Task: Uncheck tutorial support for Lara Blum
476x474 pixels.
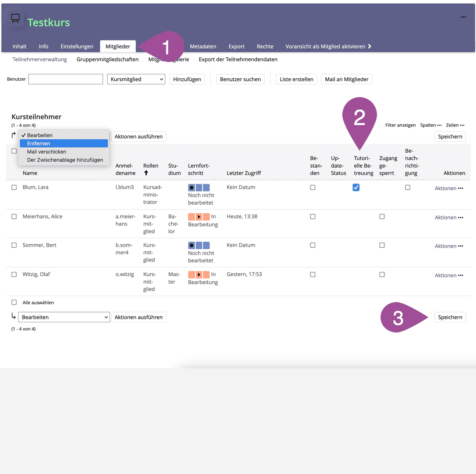Action: (356, 187)
